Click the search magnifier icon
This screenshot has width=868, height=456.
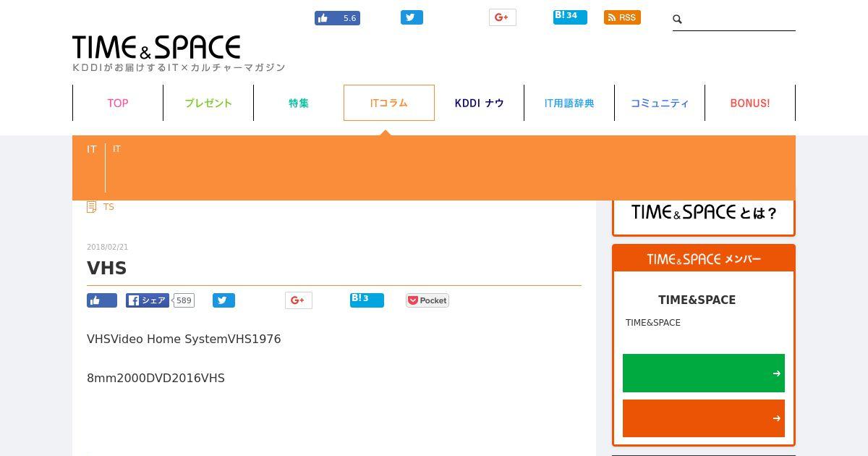[678, 20]
